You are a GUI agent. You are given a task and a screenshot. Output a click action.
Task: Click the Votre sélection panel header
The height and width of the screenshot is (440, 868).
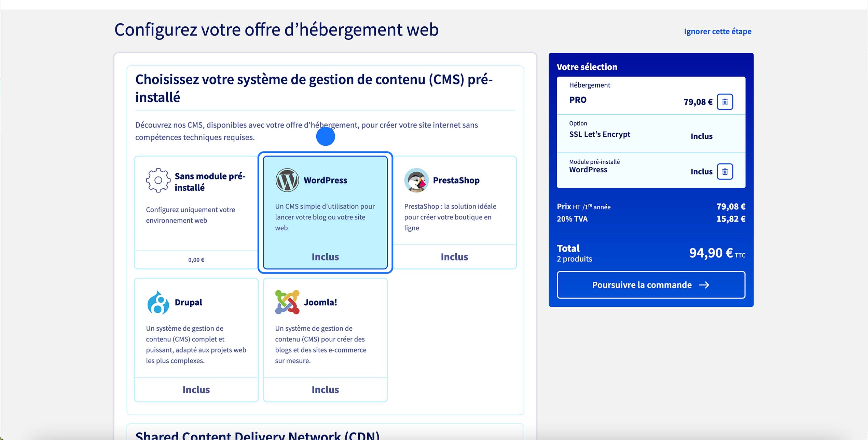click(x=587, y=67)
